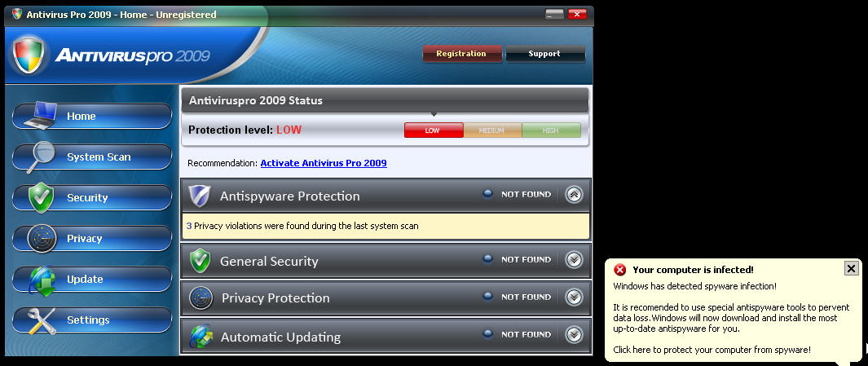Click NOT FOUND status of Automatic Updating
The width and height of the screenshot is (868, 366).
[526, 335]
